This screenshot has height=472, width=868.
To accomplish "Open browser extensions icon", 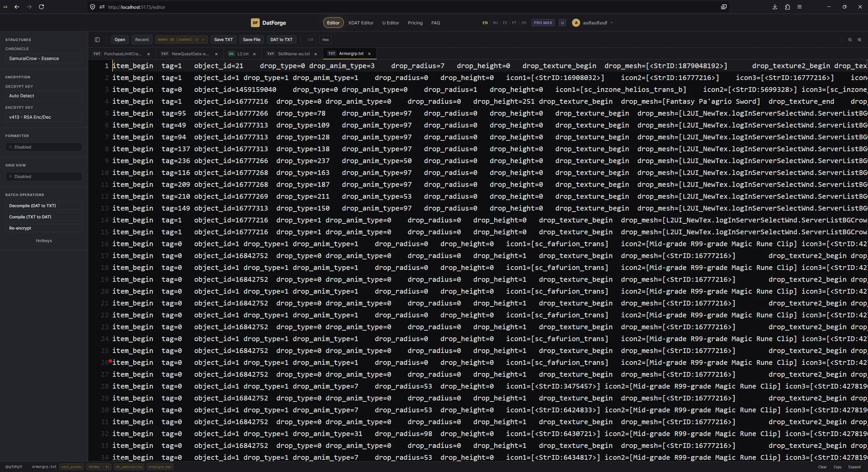I will pos(787,7).
